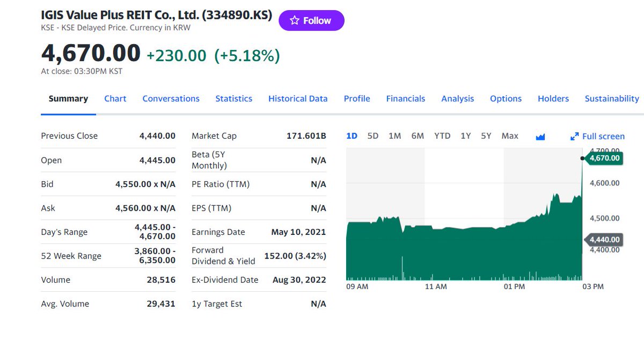Click the 1y Target Est label
The height and width of the screenshot is (338, 644).
[217, 304]
